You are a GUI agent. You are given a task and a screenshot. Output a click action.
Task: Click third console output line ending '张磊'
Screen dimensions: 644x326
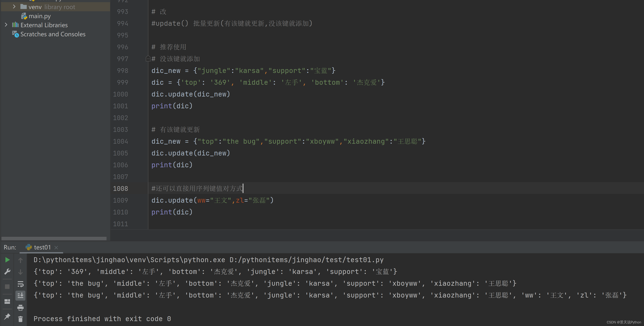click(x=330, y=295)
